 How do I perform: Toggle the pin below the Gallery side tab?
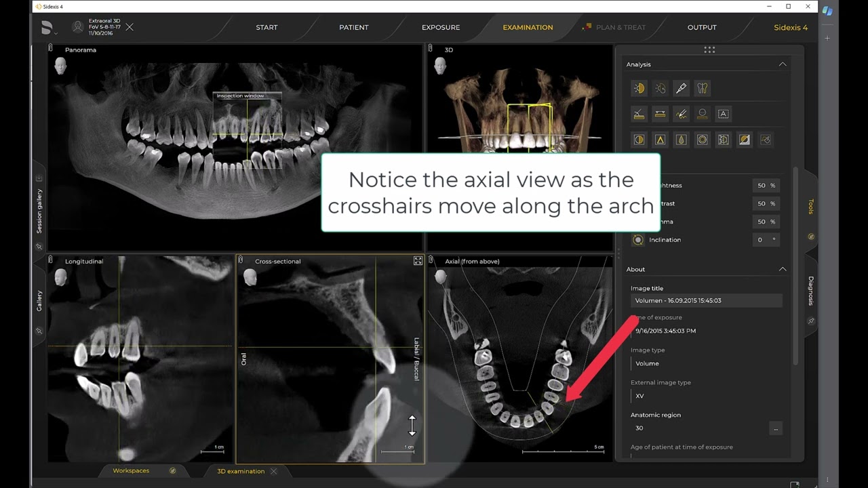coord(39,331)
